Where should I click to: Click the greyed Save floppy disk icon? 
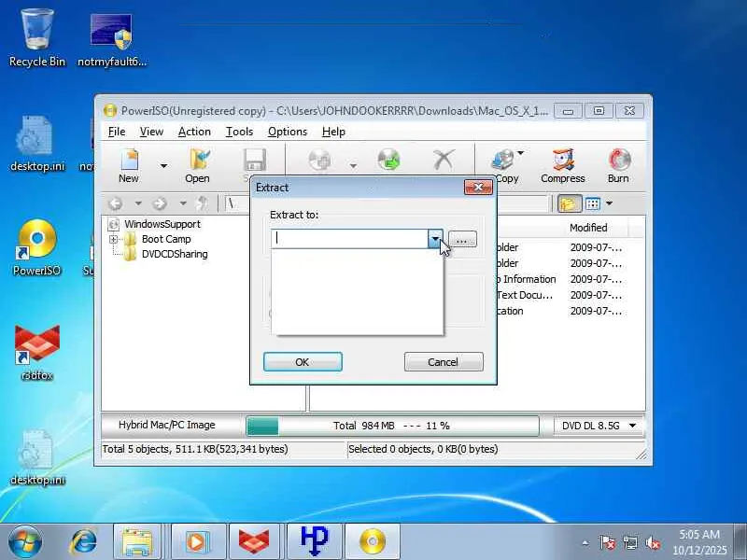point(255,161)
